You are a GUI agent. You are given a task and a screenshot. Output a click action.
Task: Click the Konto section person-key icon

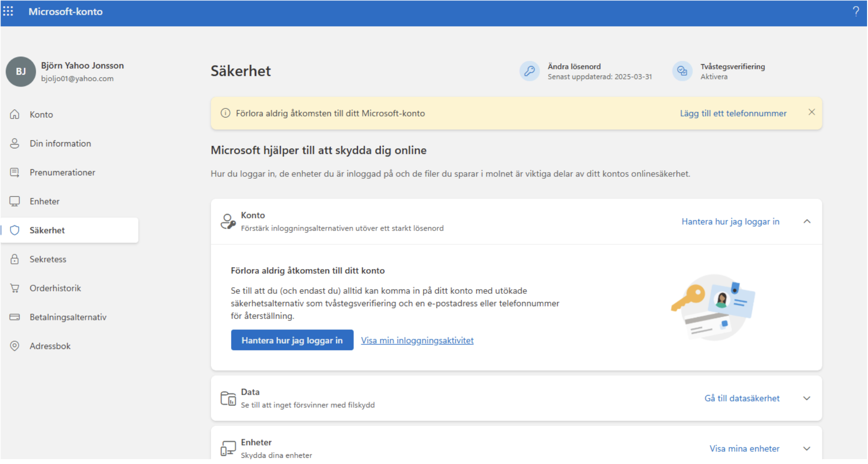(x=228, y=222)
